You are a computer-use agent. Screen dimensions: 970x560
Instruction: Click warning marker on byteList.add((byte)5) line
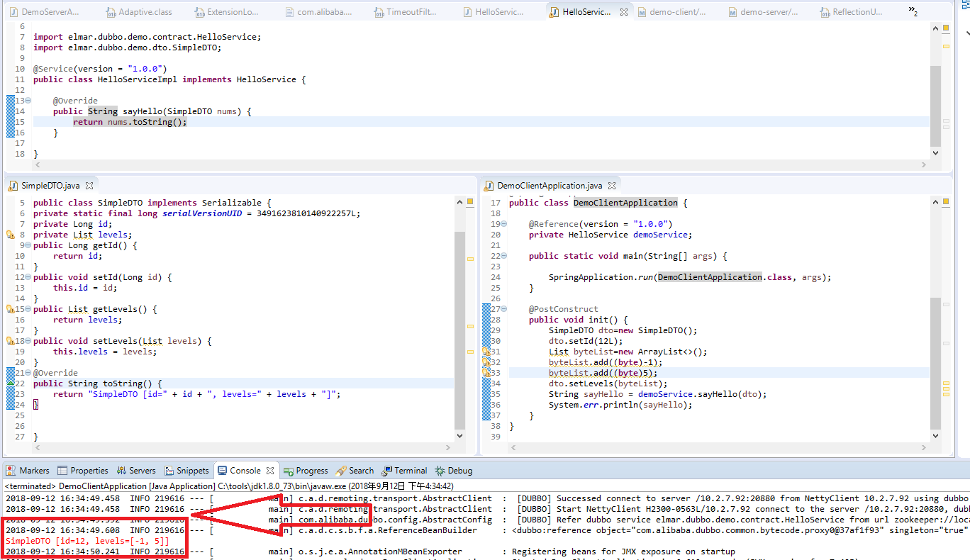pyautogui.click(x=487, y=373)
